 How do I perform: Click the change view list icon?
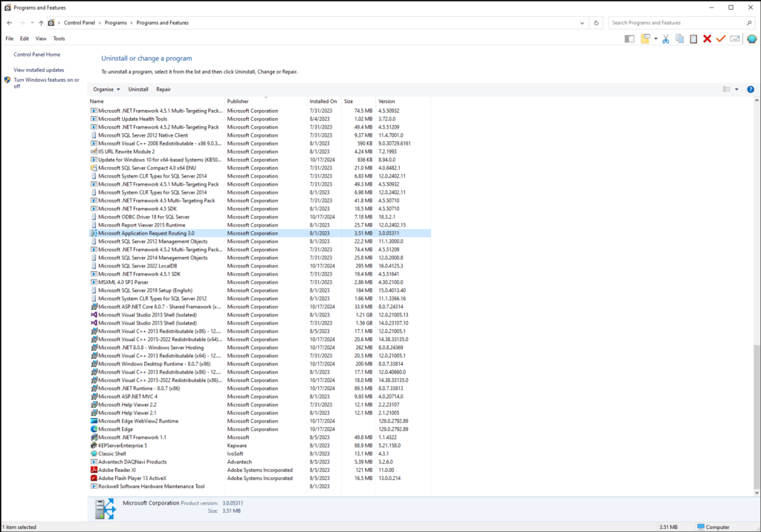pyautogui.click(x=727, y=89)
